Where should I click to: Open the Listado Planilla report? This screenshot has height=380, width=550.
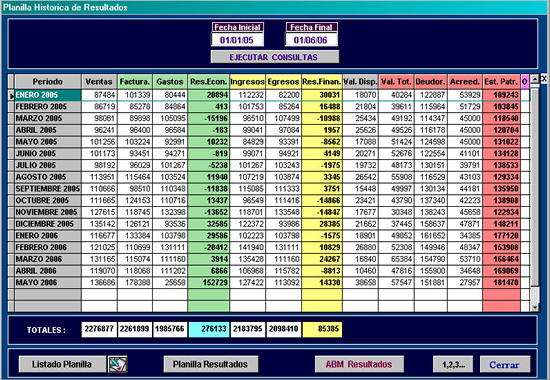coord(62,364)
